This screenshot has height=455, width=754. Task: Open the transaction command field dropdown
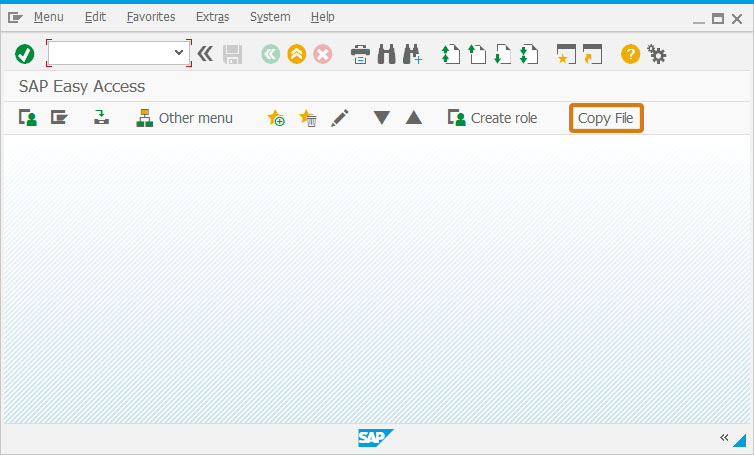179,52
